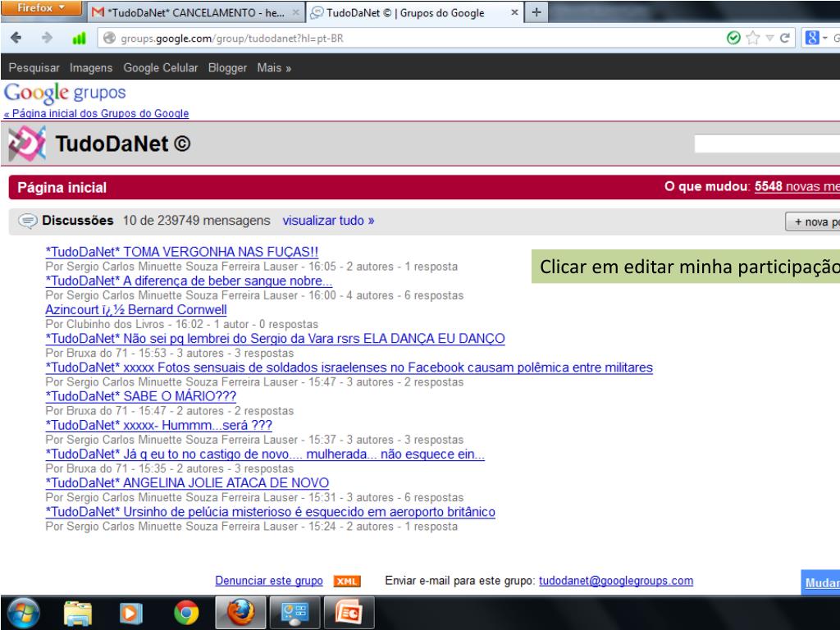Select the TudoDaNet Grupos do Google tab
Image resolution: width=840 pixels, height=630 pixels.
[x=405, y=12]
